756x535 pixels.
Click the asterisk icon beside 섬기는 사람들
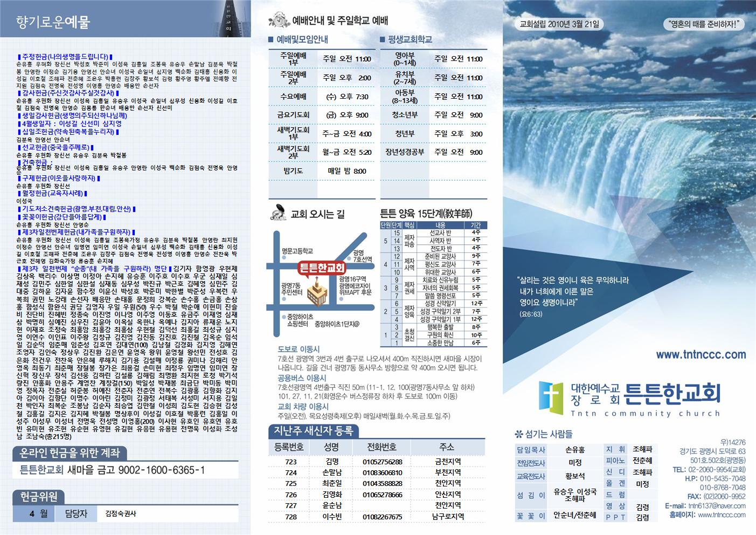pos(519,434)
